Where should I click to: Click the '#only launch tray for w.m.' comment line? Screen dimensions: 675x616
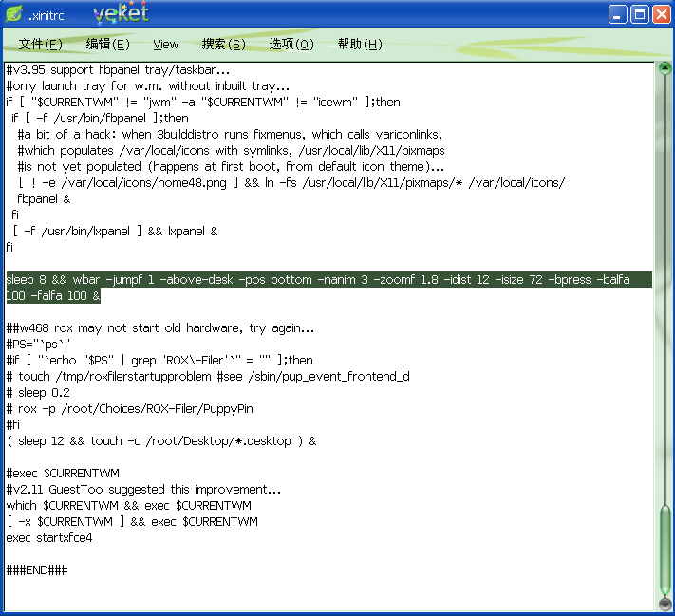(x=148, y=86)
